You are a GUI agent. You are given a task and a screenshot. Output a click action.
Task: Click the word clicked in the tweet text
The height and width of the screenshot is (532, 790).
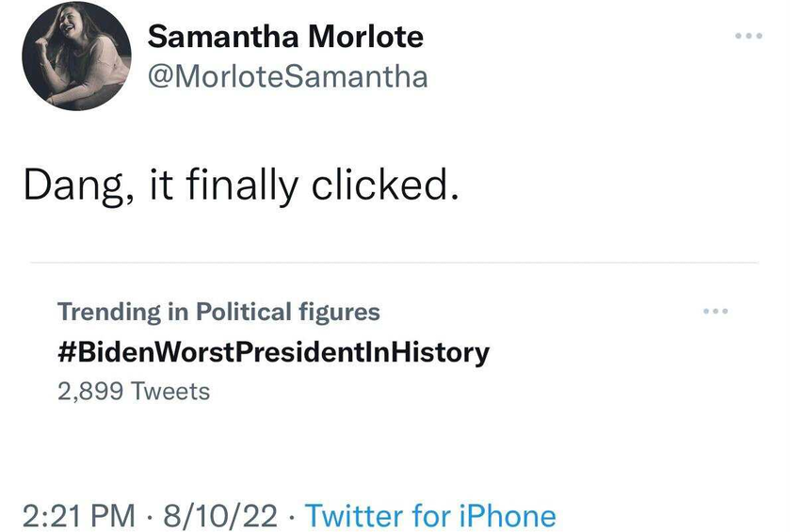pos(385,184)
